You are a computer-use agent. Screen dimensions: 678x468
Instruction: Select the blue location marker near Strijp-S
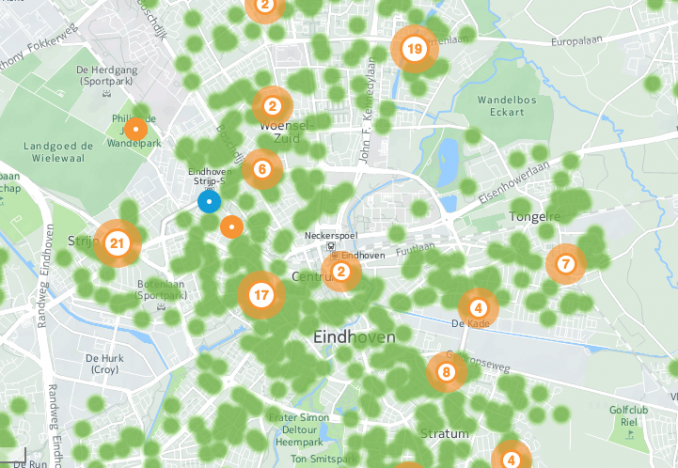[x=209, y=202]
